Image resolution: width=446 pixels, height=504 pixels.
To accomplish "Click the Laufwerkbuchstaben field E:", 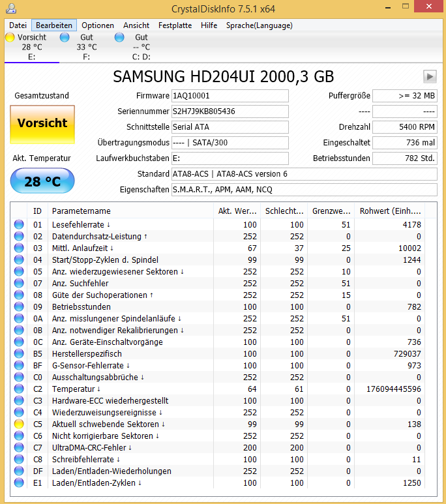I will 230,158.
